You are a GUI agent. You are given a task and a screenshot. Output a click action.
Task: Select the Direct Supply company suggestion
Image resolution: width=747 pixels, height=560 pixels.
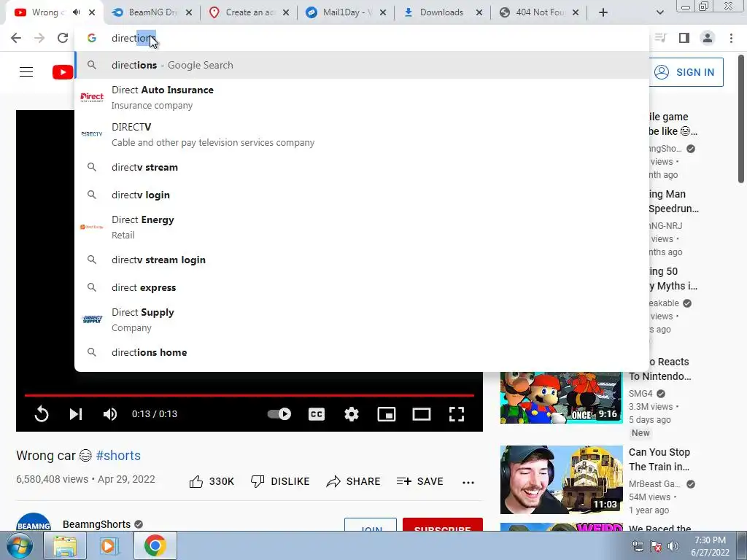pos(362,319)
